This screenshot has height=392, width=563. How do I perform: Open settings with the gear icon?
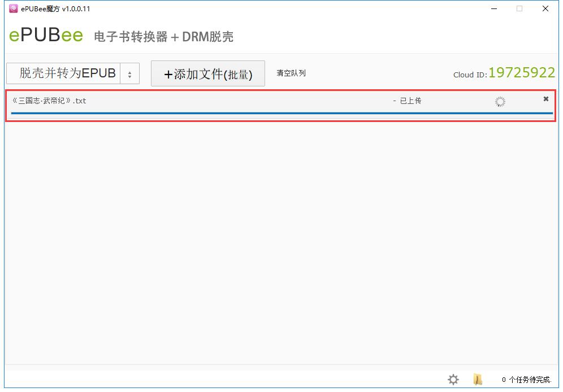coord(453,380)
